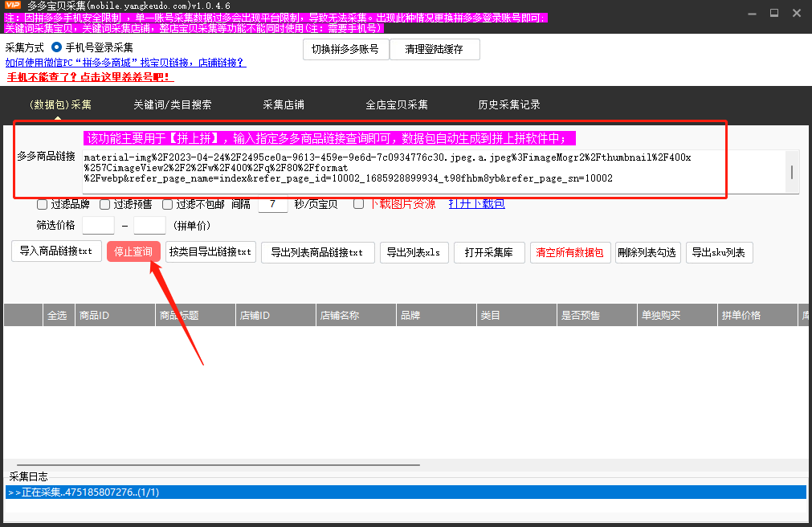
Task: Click 清理登陆缓存 button
Action: point(435,49)
